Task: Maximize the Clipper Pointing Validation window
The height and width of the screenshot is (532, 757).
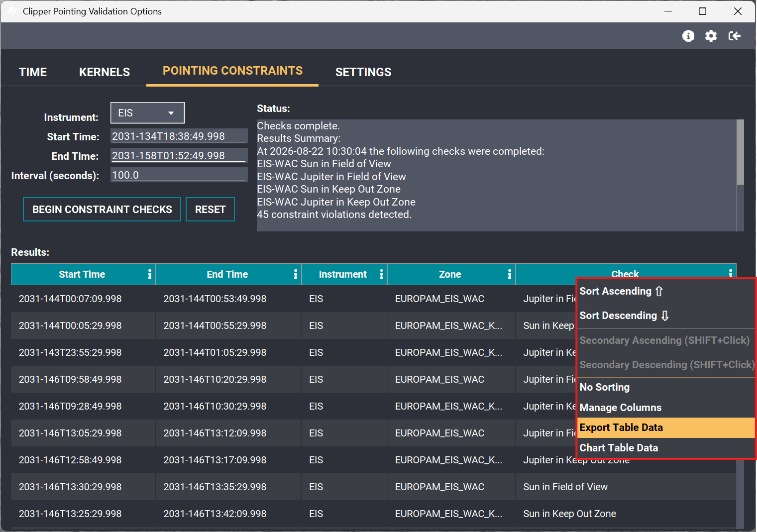Action: tap(702, 11)
